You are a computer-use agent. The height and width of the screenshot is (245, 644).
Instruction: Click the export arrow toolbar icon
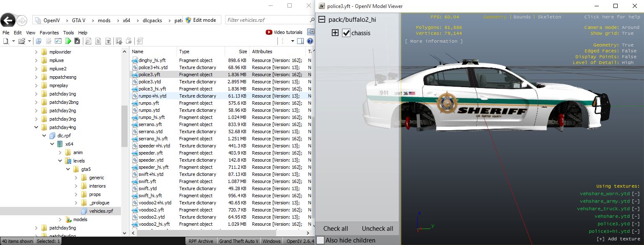tap(129, 41)
